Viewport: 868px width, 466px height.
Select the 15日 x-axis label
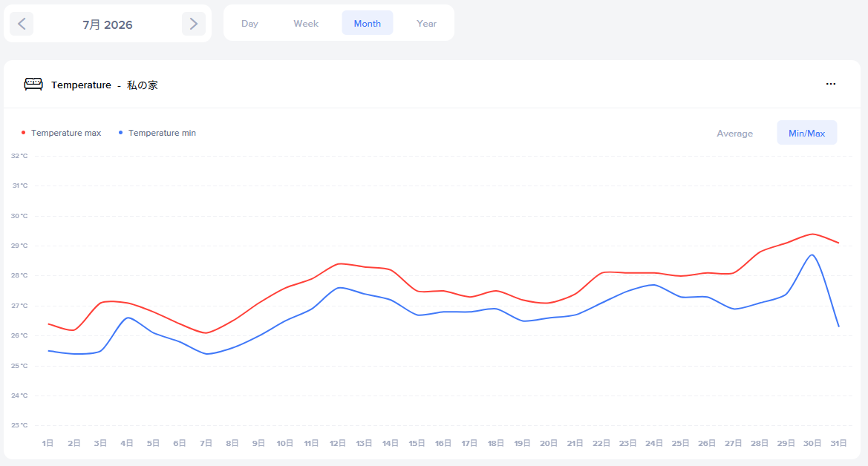(417, 443)
